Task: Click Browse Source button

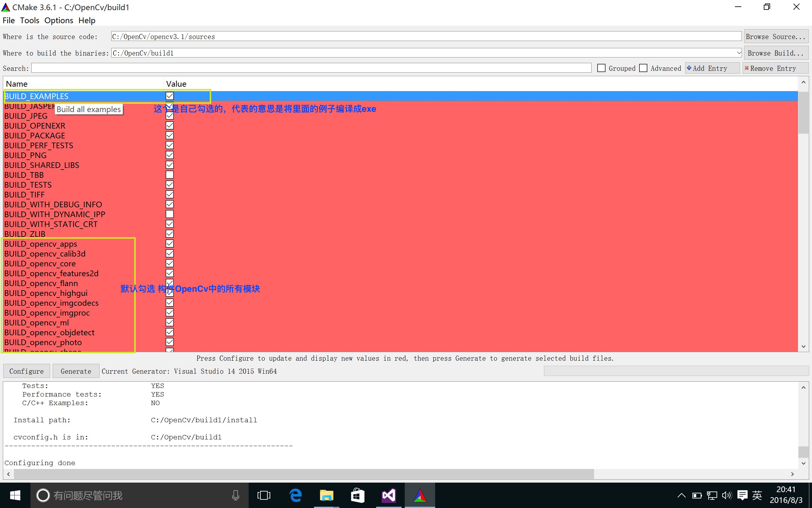Action: (776, 37)
